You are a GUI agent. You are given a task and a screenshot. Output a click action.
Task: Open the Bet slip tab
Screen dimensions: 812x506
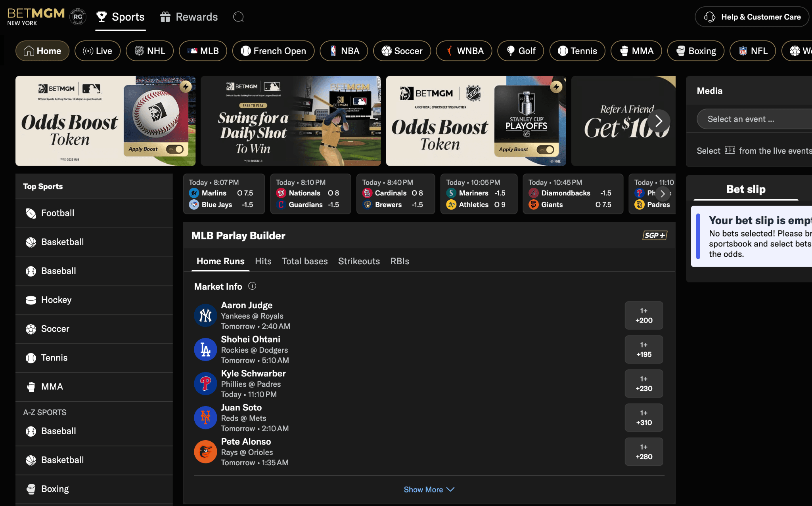[x=746, y=189]
